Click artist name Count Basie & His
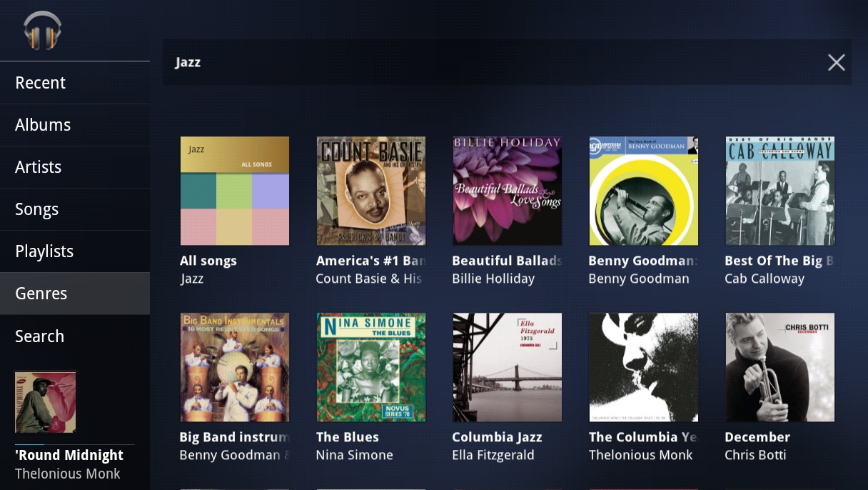Image resolution: width=868 pixels, height=490 pixels. coord(369,279)
